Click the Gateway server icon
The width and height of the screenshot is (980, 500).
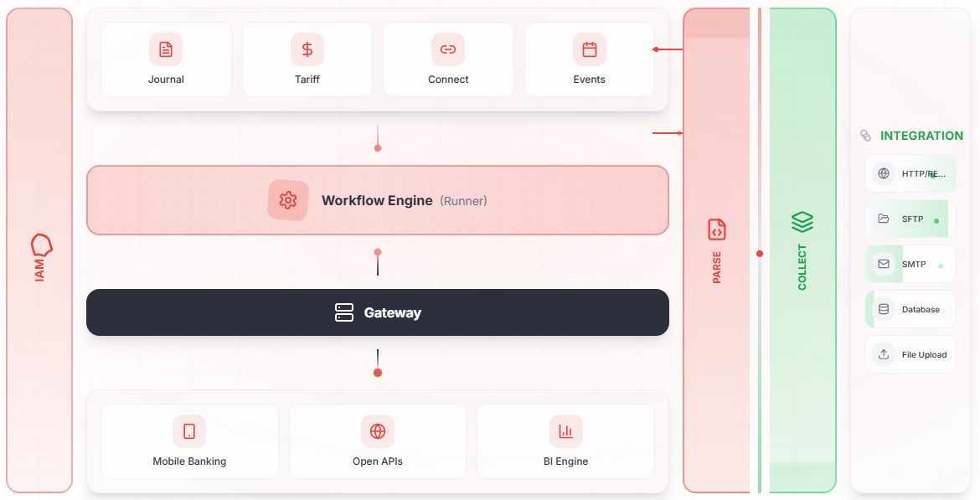[x=344, y=312]
